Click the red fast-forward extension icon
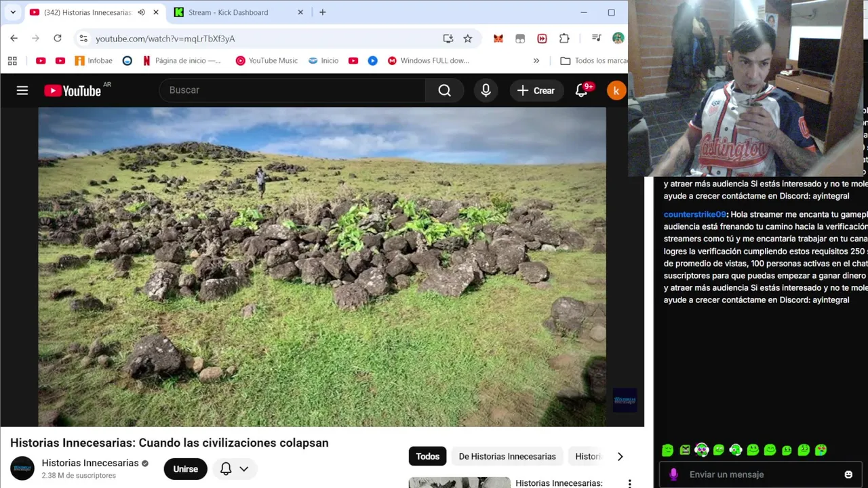The height and width of the screenshot is (488, 868). [x=542, y=39]
